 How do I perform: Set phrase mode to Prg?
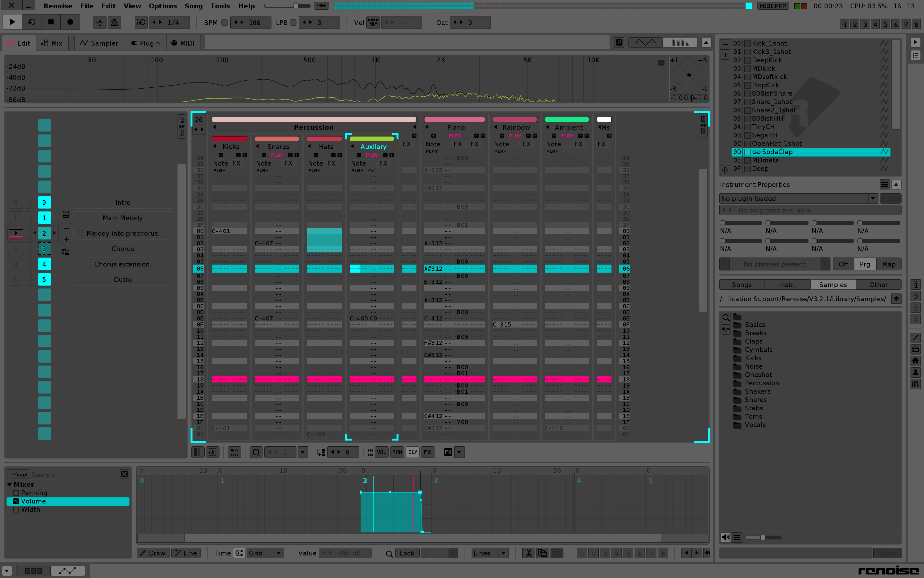coord(865,264)
